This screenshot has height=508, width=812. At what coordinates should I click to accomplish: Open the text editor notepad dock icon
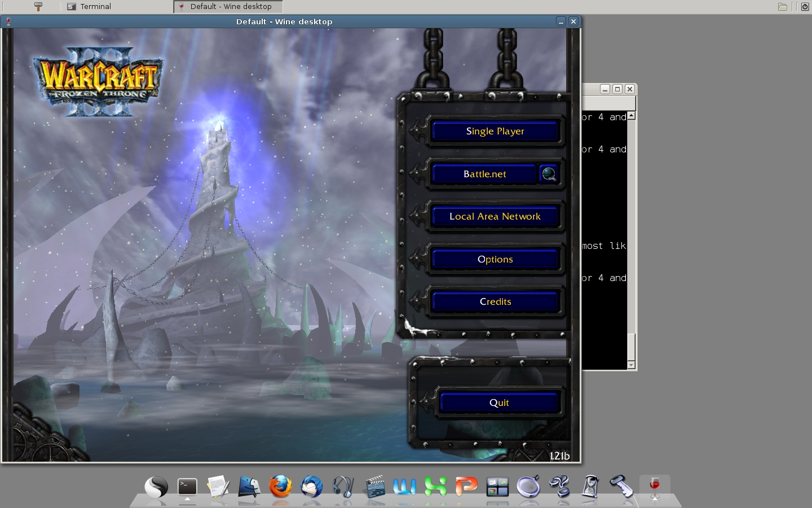tap(218, 487)
